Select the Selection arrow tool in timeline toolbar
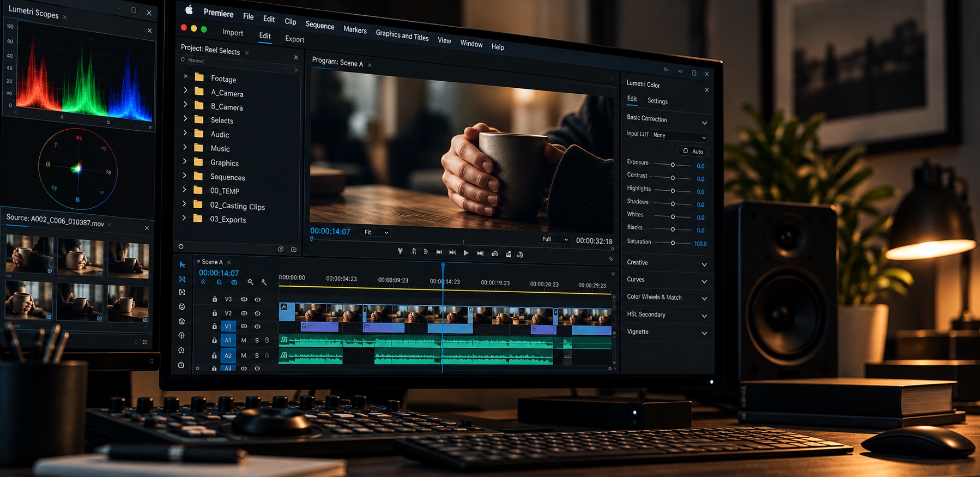The height and width of the screenshot is (477, 980). (182, 264)
